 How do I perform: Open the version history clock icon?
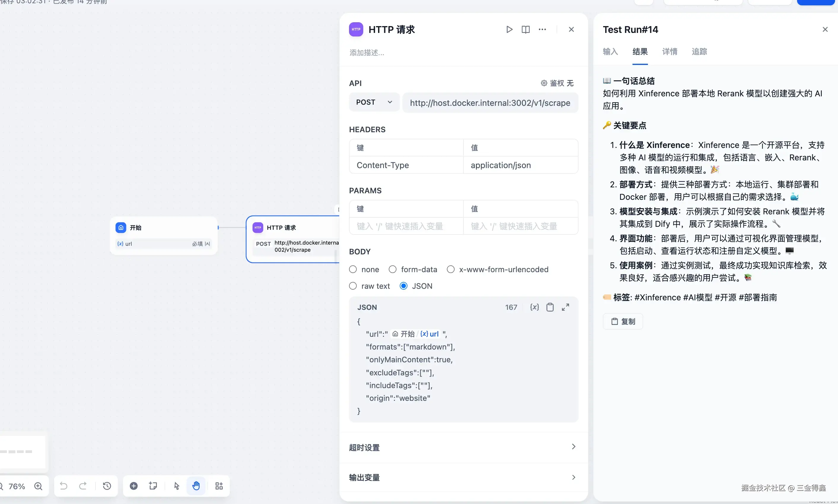[107, 486]
